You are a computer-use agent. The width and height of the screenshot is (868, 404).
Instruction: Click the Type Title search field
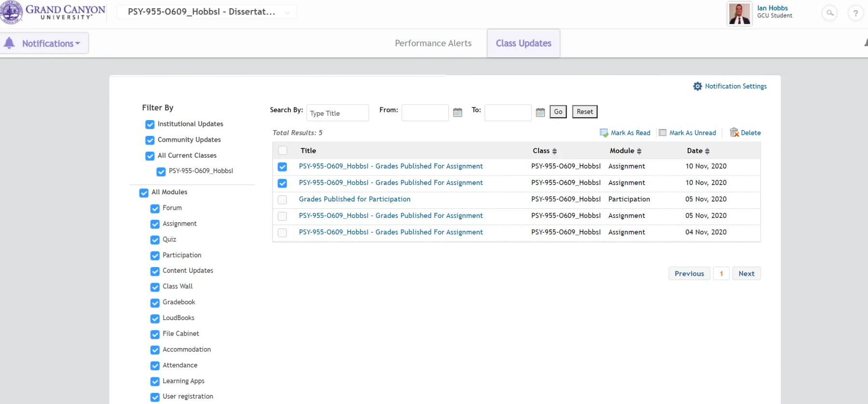click(x=337, y=113)
